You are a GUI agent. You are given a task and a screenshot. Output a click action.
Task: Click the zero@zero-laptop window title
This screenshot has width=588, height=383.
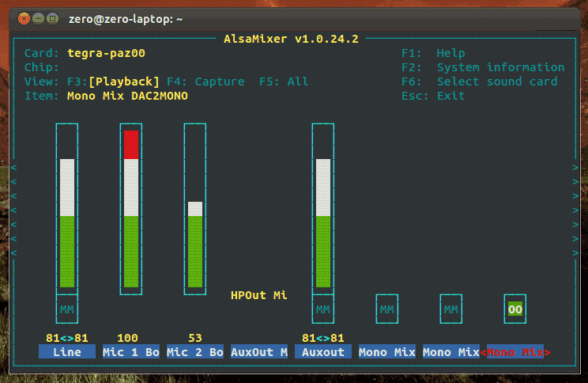(126, 19)
